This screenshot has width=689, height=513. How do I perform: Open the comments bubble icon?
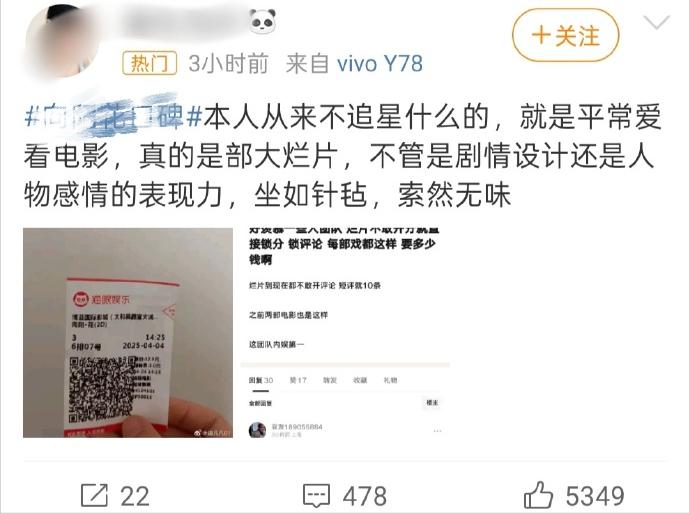click(316, 496)
